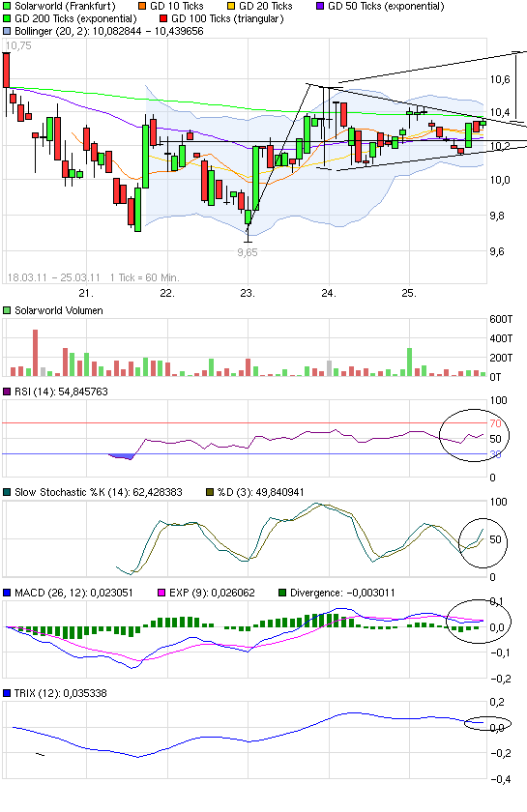Screen dimensions: 527x812
Task: Click the TRIX (12): 0,035338 label
Action: [x=61, y=693]
